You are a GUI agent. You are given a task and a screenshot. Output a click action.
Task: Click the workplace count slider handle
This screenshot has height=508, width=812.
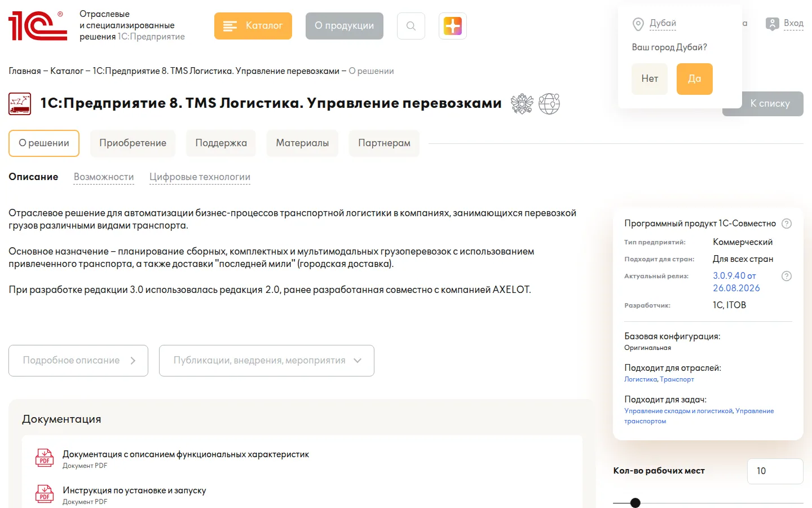pyautogui.click(x=636, y=503)
